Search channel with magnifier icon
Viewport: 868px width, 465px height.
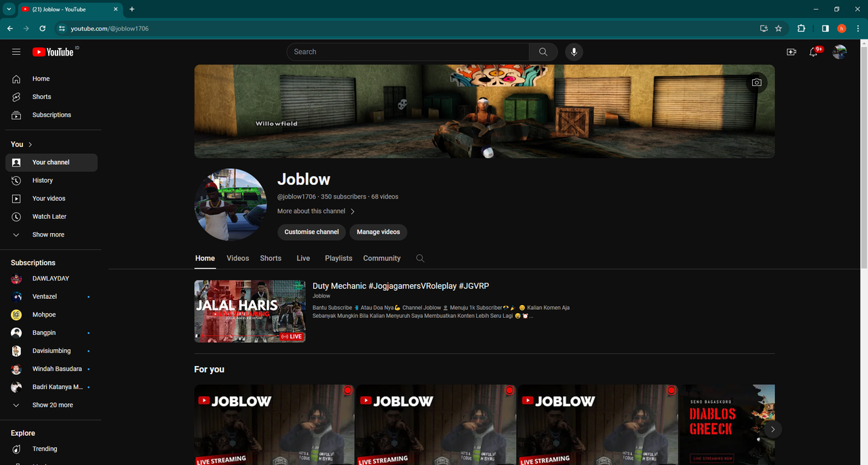tap(420, 258)
